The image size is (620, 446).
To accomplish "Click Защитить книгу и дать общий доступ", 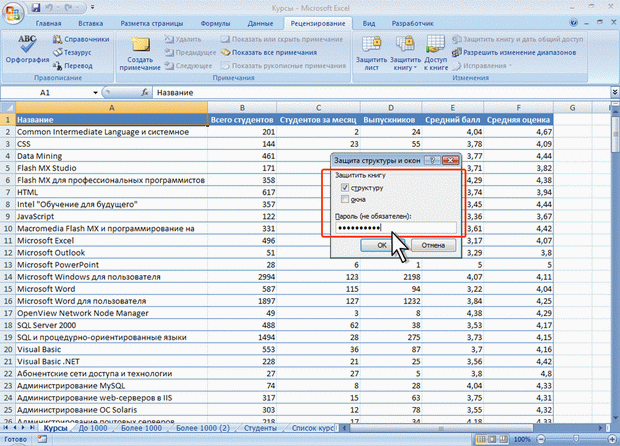I will pyautogui.click(x=518, y=39).
